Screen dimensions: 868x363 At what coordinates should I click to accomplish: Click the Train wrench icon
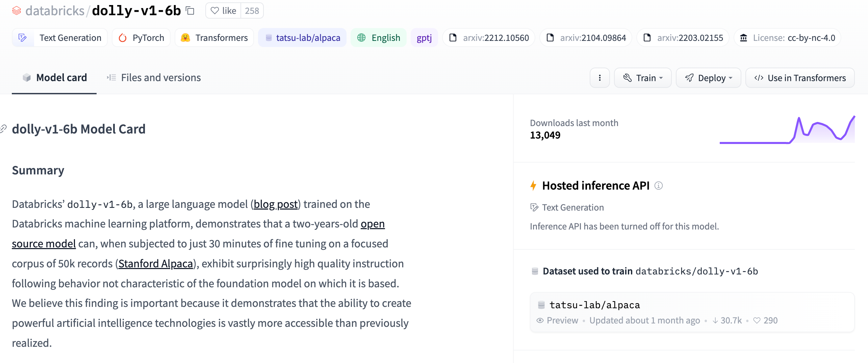(627, 78)
